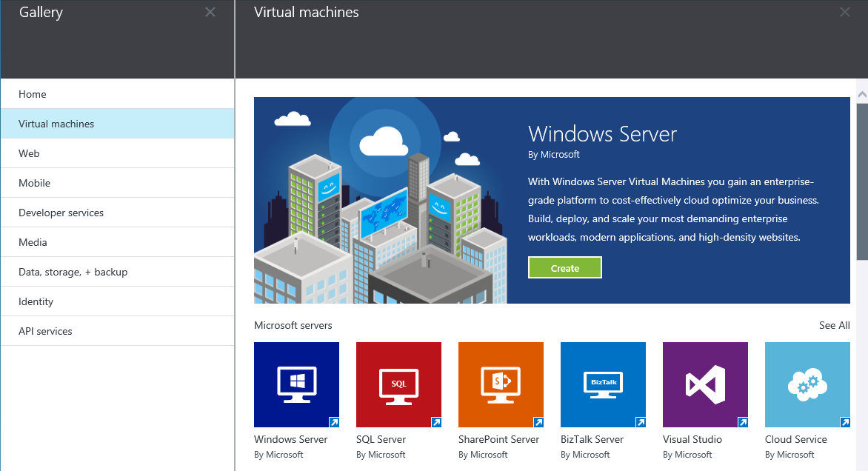Click the expand arrow on Cloud Service tile

coord(844,422)
